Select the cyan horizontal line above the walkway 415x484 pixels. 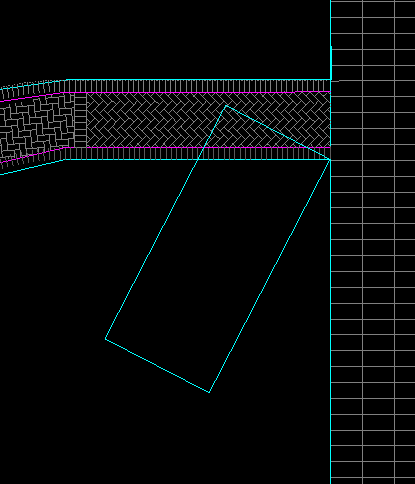[x=198, y=80]
